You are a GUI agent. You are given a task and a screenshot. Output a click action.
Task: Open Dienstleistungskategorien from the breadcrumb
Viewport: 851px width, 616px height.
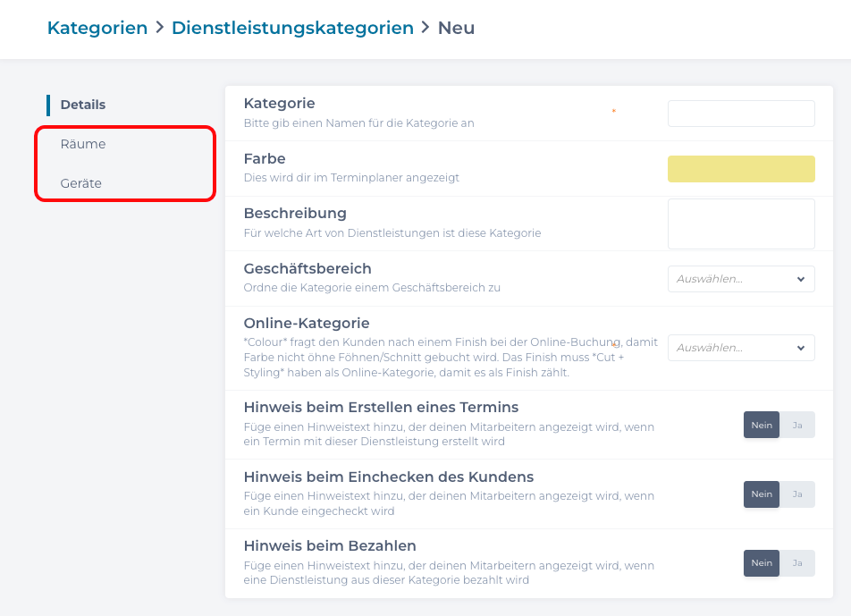(293, 28)
